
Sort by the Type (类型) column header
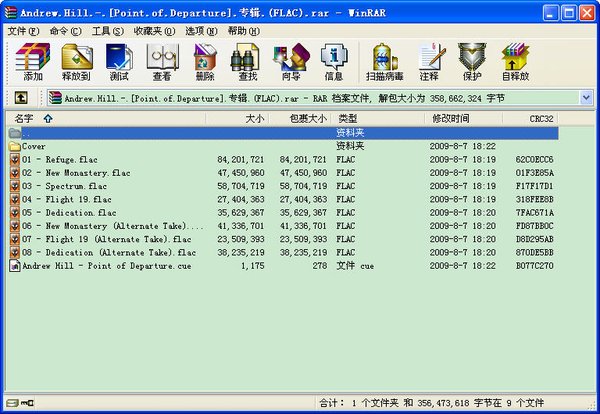point(378,119)
